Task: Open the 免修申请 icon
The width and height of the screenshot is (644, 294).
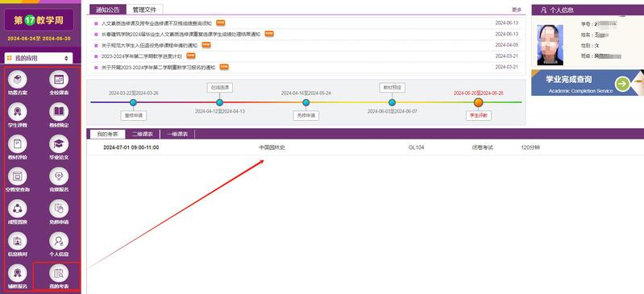Action: tap(59, 209)
